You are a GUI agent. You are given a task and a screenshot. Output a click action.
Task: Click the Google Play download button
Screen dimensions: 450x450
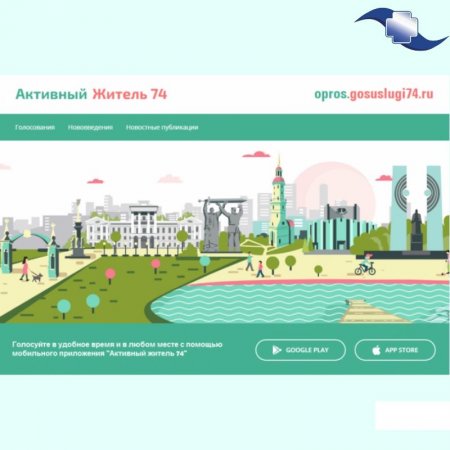pos(300,350)
